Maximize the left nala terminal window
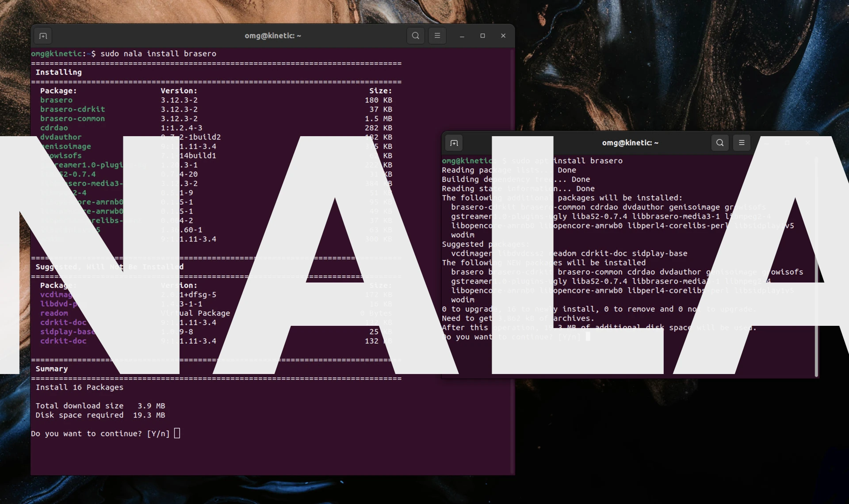 [482, 36]
